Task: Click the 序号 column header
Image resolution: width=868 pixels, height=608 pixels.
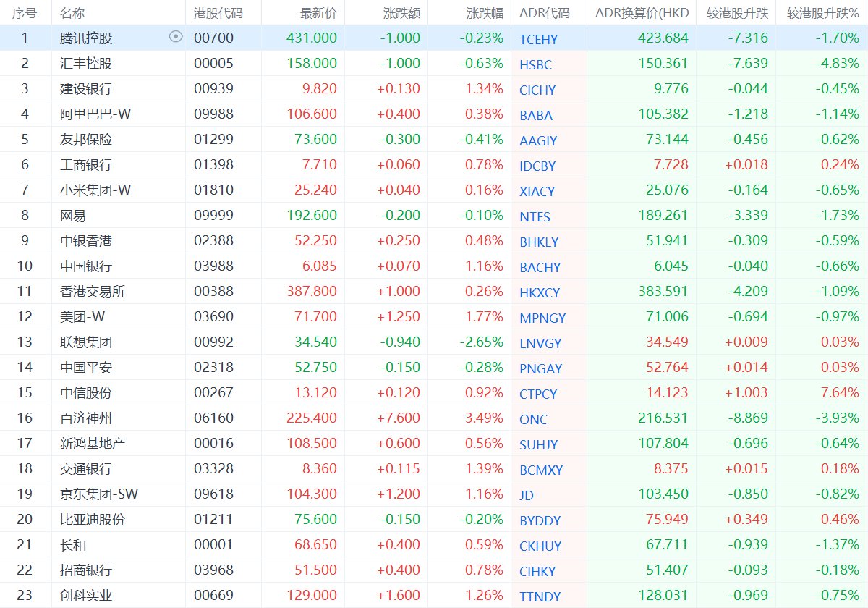Action: coord(25,13)
